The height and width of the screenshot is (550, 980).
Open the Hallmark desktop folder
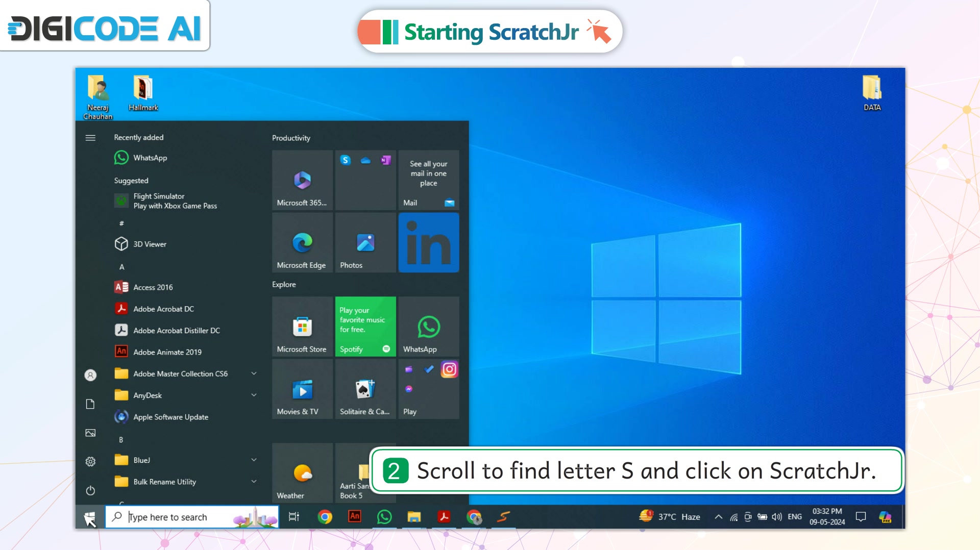coord(143,93)
